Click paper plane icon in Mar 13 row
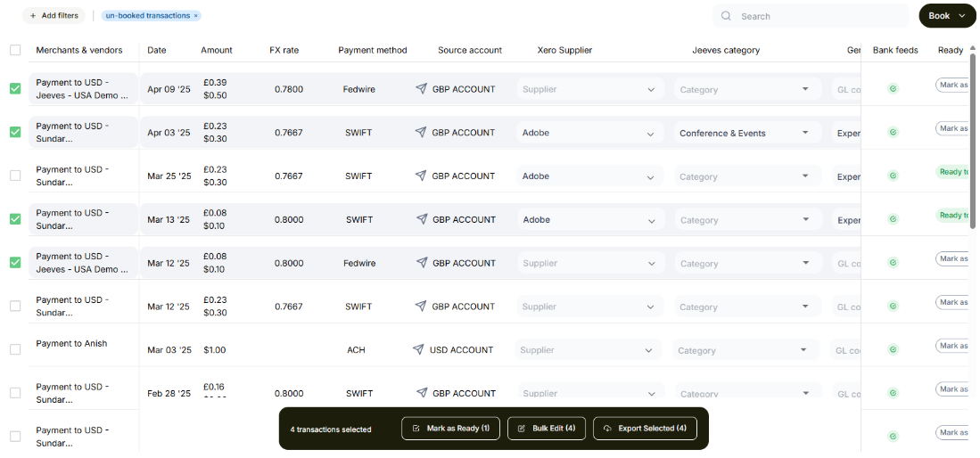 tap(421, 220)
